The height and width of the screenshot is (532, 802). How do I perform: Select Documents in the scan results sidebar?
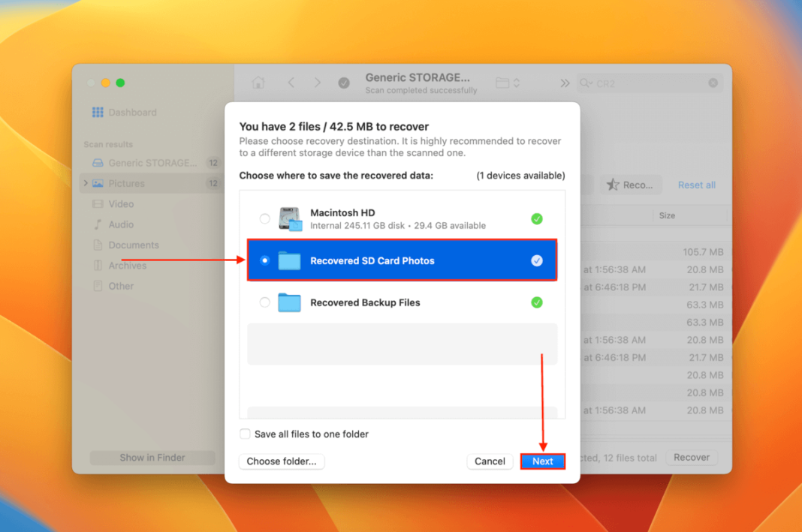tap(133, 245)
